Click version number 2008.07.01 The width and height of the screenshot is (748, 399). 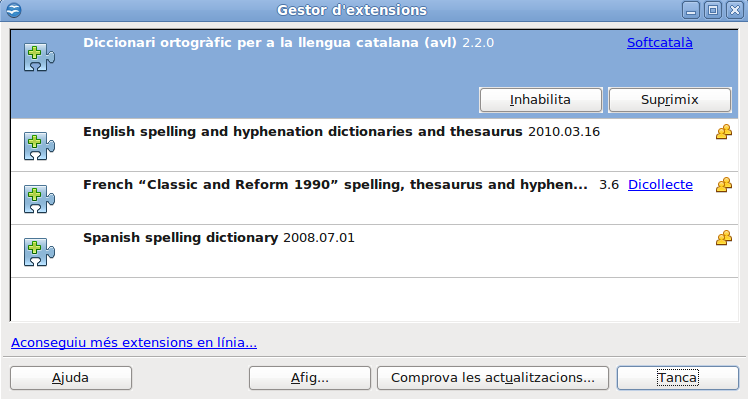pos(319,238)
